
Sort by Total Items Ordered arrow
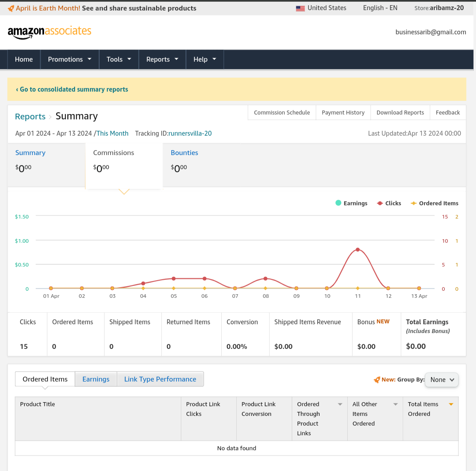click(451, 404)
